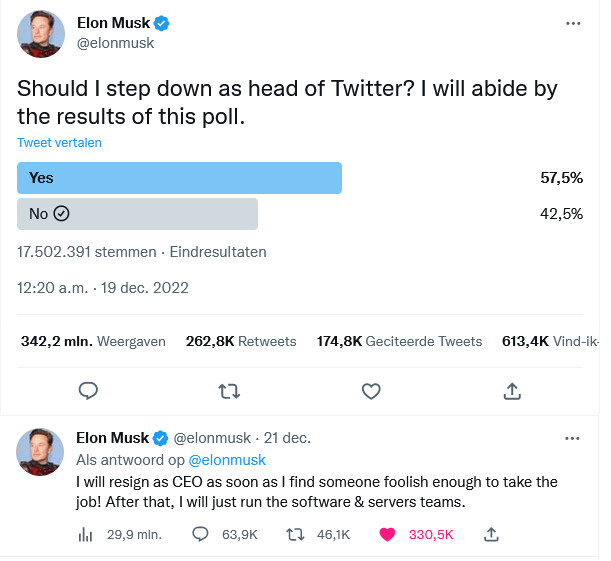Select the Yes poll result bar

179,178
